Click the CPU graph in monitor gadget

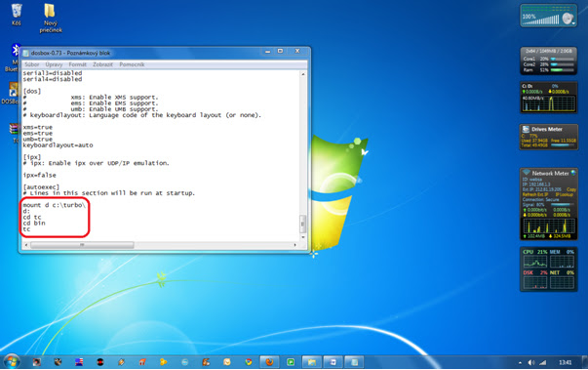[x=535, y=262]
